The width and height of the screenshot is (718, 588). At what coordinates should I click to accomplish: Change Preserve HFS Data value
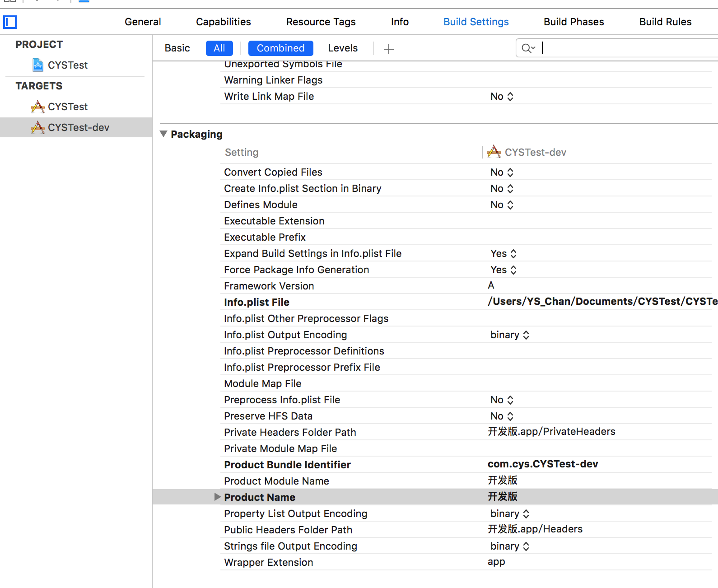pos(502,416)
